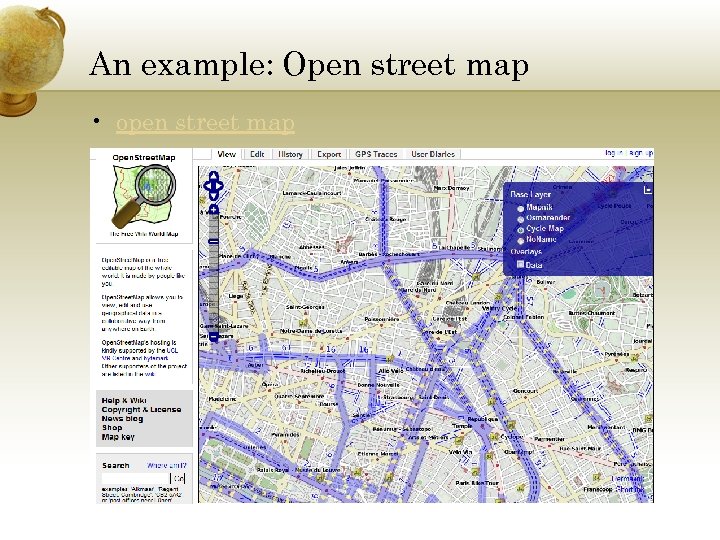
Task: Open the History tab
Action: click(290, 154)
